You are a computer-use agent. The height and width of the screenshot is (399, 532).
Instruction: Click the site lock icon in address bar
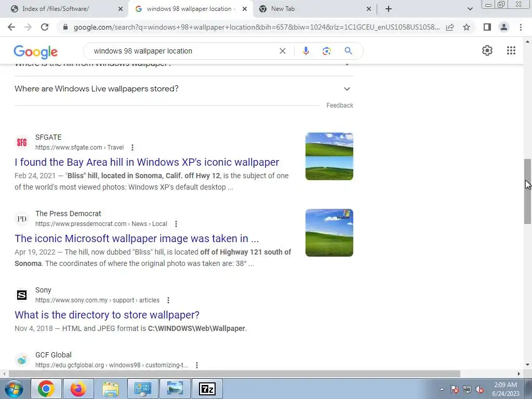66,27
